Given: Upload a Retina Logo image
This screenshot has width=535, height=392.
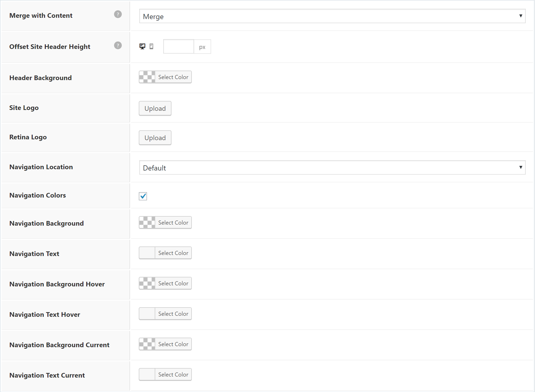Looking at the screenshot, I should (155, 138).
